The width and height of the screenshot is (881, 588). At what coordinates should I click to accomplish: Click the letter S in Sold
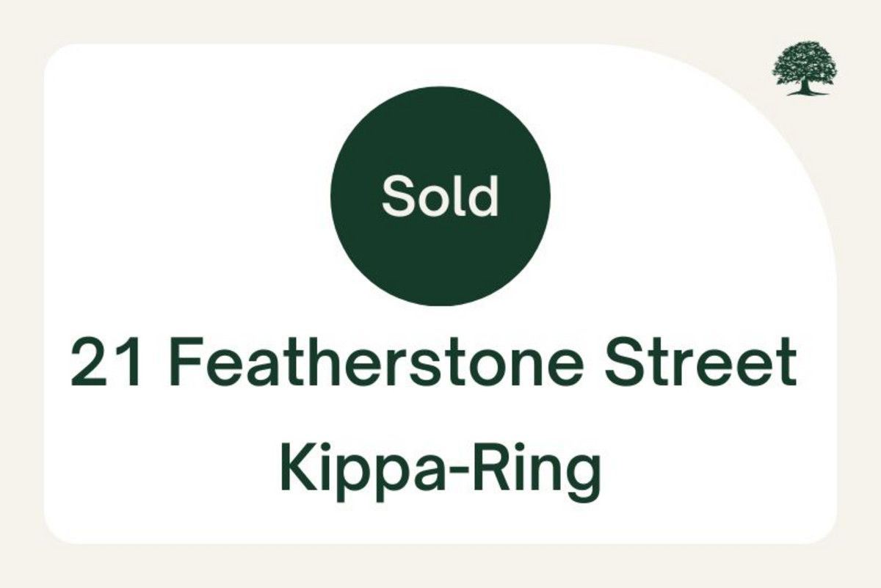click(397, 197)
